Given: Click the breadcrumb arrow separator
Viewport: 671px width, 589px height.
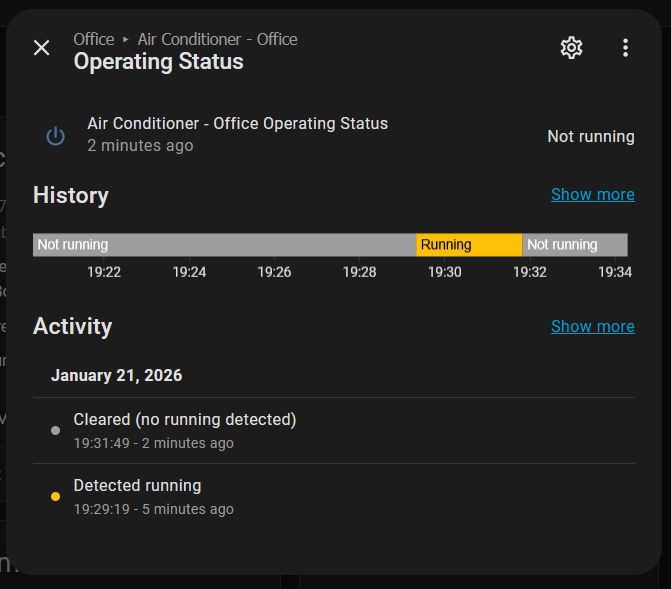Looking at the screenshot, I should tap(126, 40).
